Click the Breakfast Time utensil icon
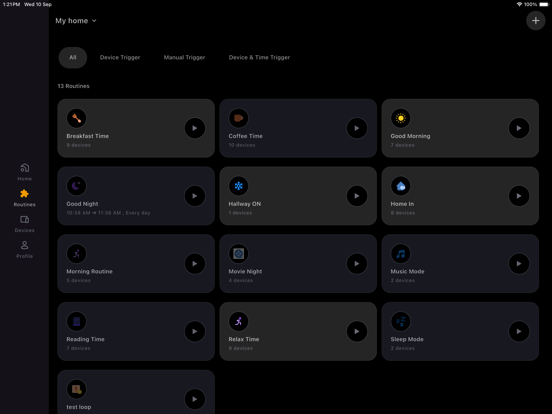552x414 pixels. 76,118
